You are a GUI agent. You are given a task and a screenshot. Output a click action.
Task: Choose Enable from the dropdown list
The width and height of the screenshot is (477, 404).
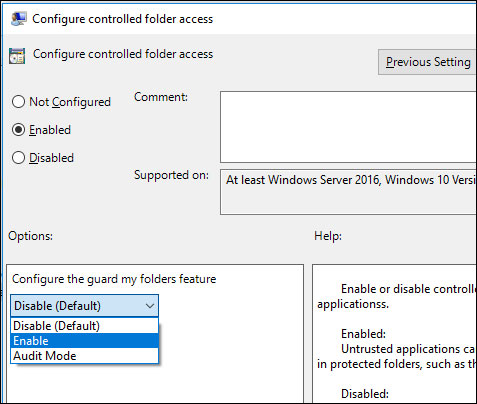click(x=85, y=341)
